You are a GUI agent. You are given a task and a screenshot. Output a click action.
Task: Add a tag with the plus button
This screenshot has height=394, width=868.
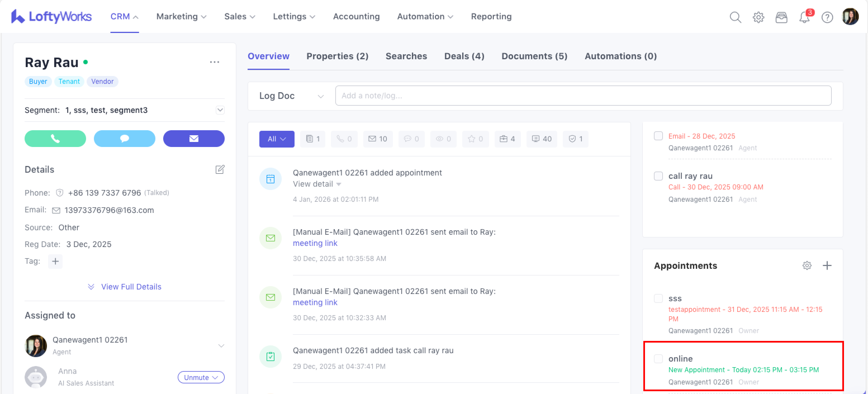(x=55, y=261)
